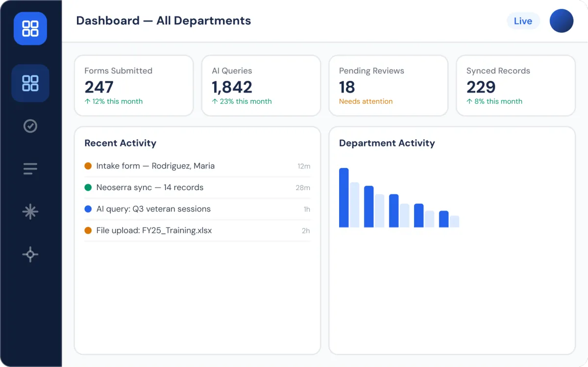The height and width of the screenshot is (367, 588).
Task: Open the user avatar profile circle
Action: click(x=562, y=21)
